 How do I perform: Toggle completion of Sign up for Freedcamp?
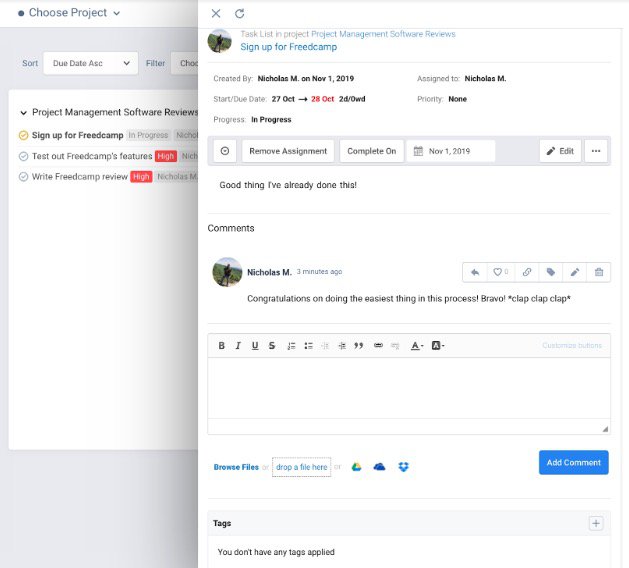(24, 135)
